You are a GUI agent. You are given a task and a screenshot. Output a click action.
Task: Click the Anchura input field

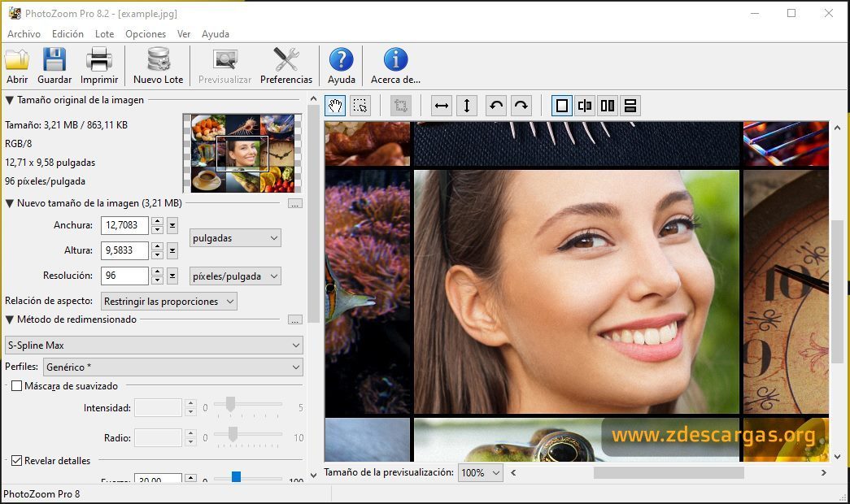click(x=124, y=225)
